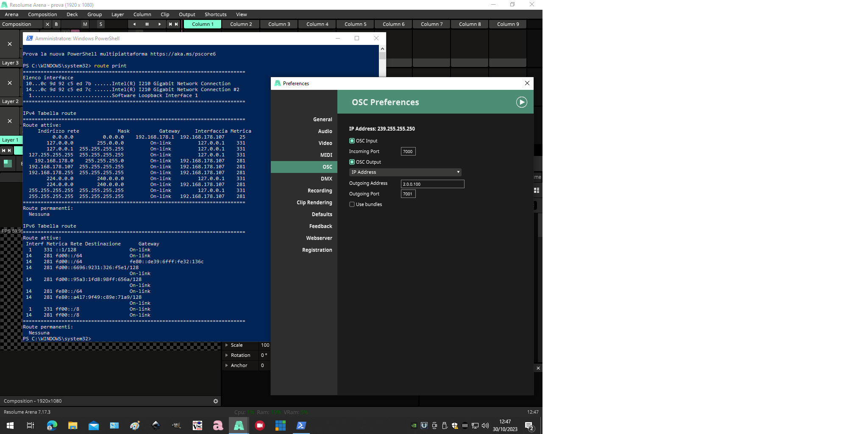Open the Shortcuts menu
Screen dimensions: 868x434
pos(215,14)
